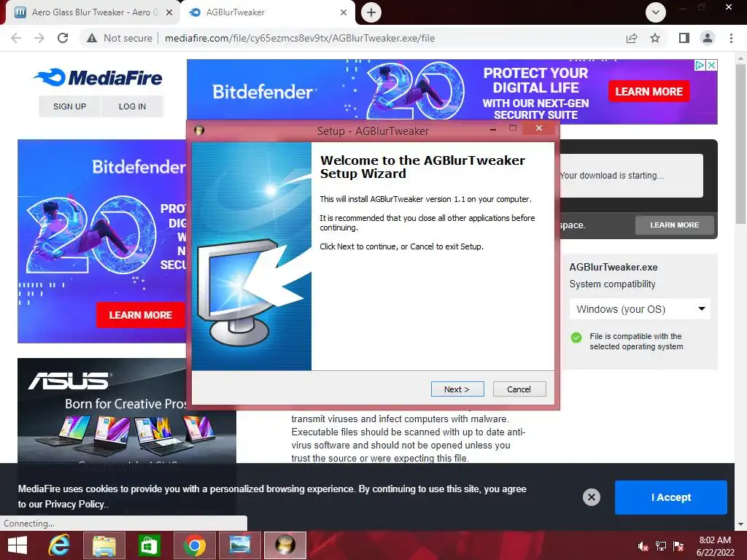The image size is (747, 560).
Task: Go back using the browser back arrow
Action: pos(16,38)
